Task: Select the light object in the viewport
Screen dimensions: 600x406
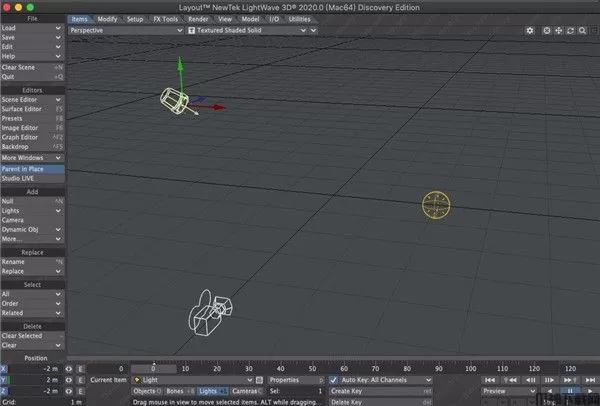Action: coord(436,205)
